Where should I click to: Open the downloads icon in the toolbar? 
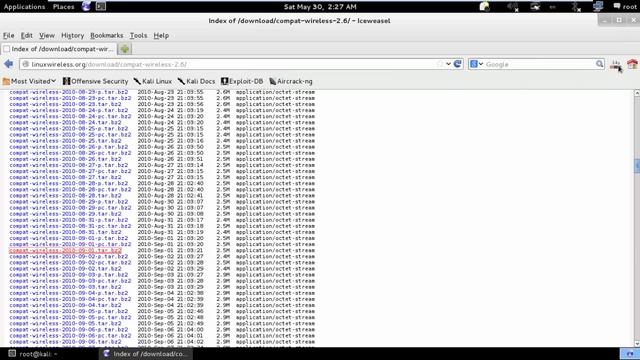click(616, 64)
